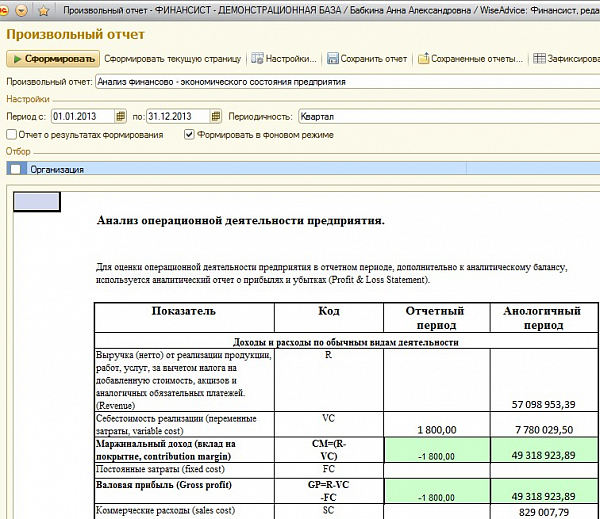Select the highlighted top-left report cell
This screenshot has width=600, height=519.
(x=35, y=201)
